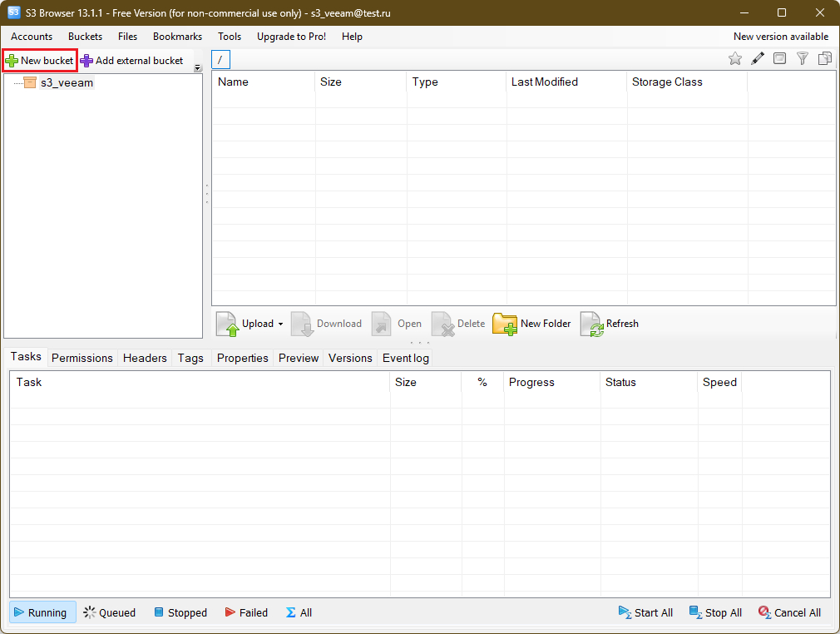This screenshot has width=840, height=634.
Task: Click the Progress column header
Action: [x=551, y=382]
